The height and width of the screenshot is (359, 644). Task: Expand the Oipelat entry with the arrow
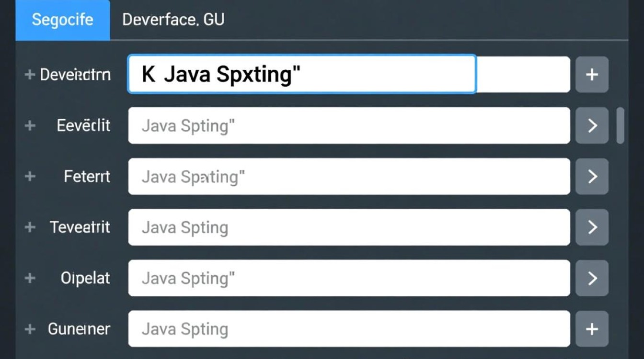592,278
